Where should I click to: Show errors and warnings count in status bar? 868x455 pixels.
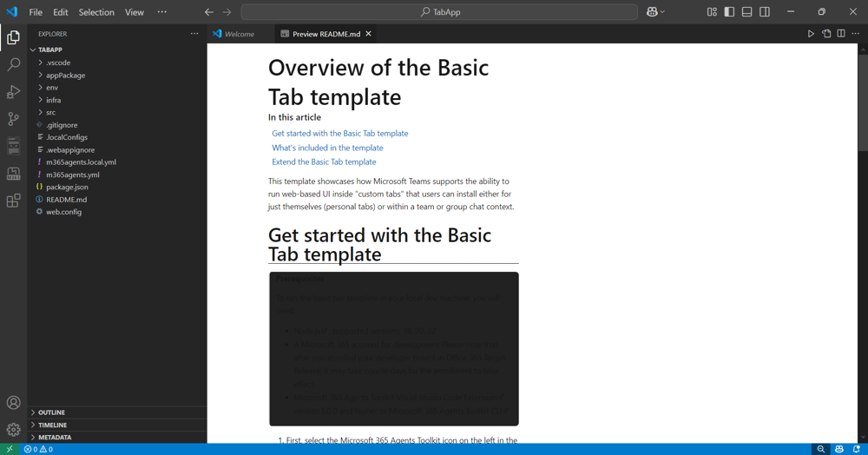coord(38,449)
